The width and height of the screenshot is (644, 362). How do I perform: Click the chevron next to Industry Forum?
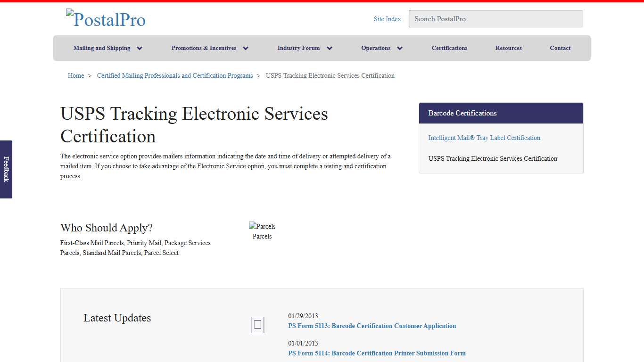[x=330, y=48]
